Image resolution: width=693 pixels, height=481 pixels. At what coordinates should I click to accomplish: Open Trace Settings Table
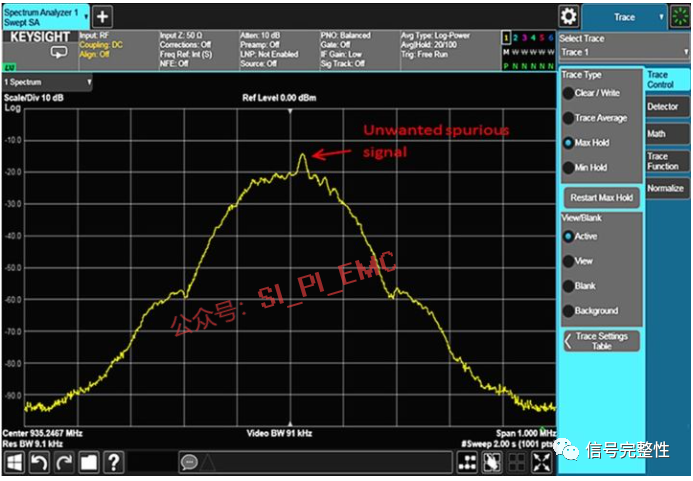601,341
